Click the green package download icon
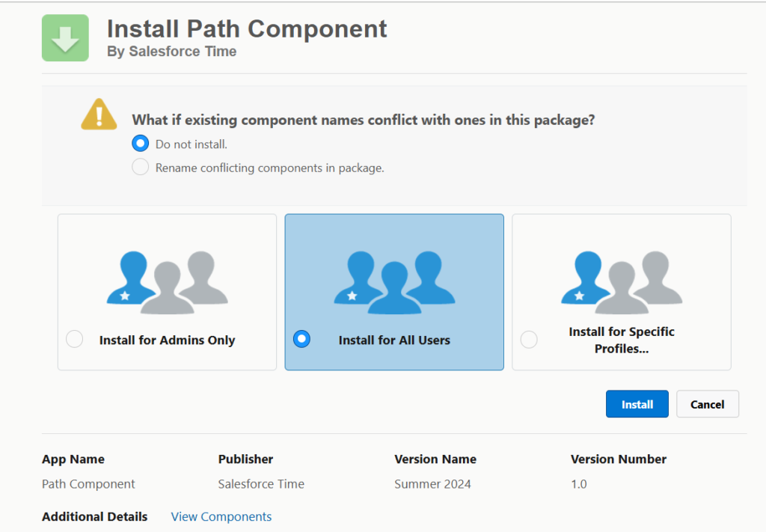Screen dimensions: 766x532 (x=64, y=36)
